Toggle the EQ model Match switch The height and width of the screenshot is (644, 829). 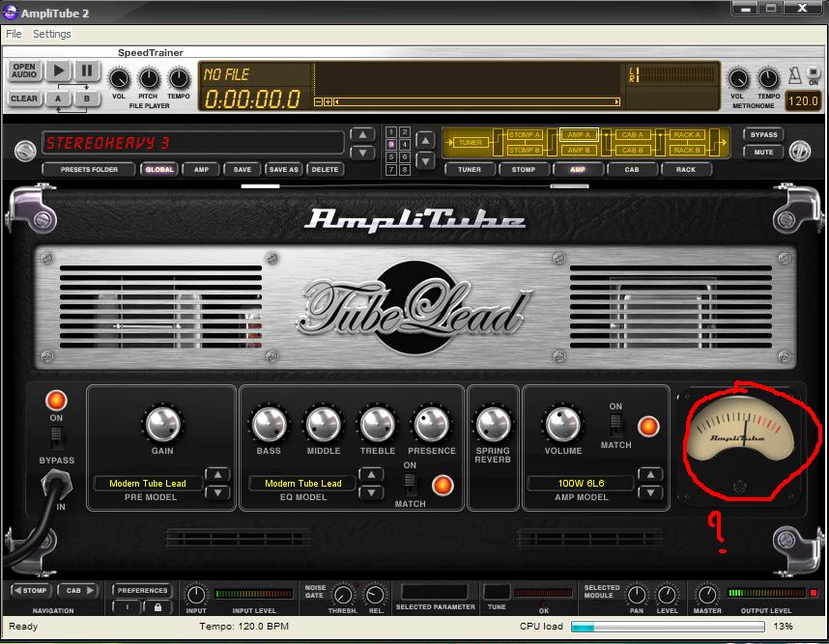[x=410, y=484]
